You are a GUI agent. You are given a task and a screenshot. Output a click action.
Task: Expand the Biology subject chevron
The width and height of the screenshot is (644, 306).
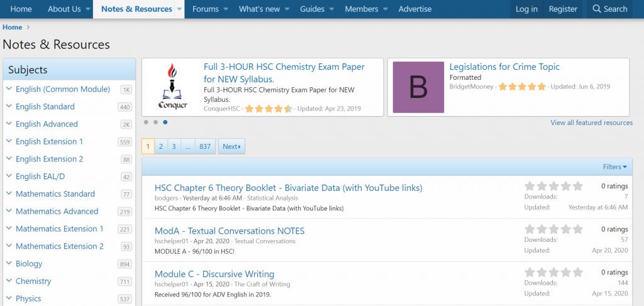9,263
